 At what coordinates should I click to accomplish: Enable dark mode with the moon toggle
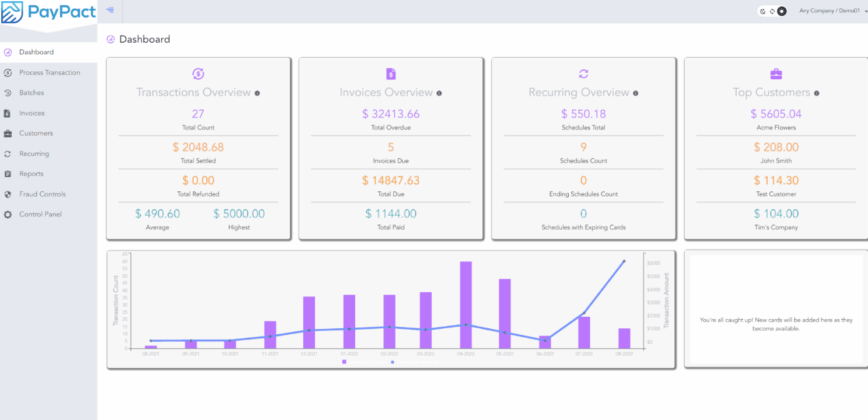click(762, 11)
